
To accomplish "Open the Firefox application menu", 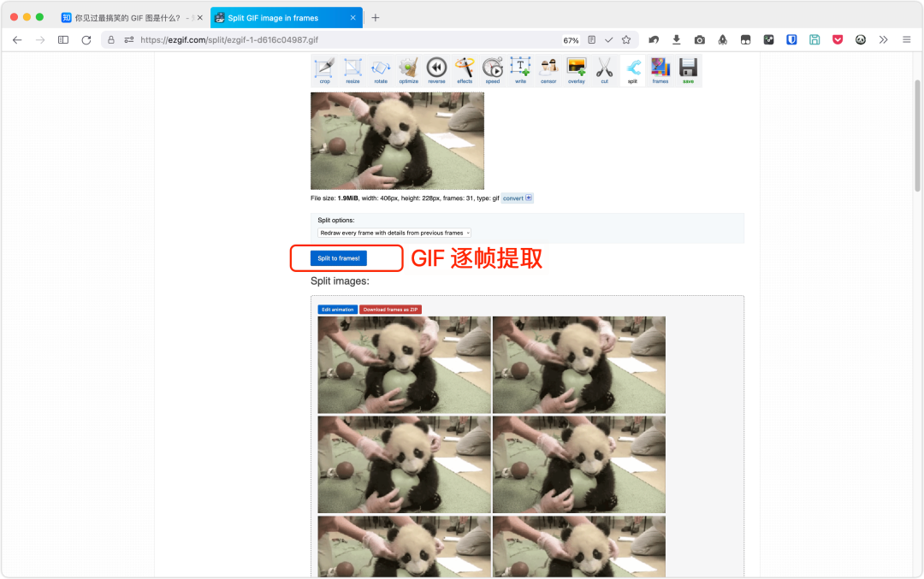I will (906, 40).
